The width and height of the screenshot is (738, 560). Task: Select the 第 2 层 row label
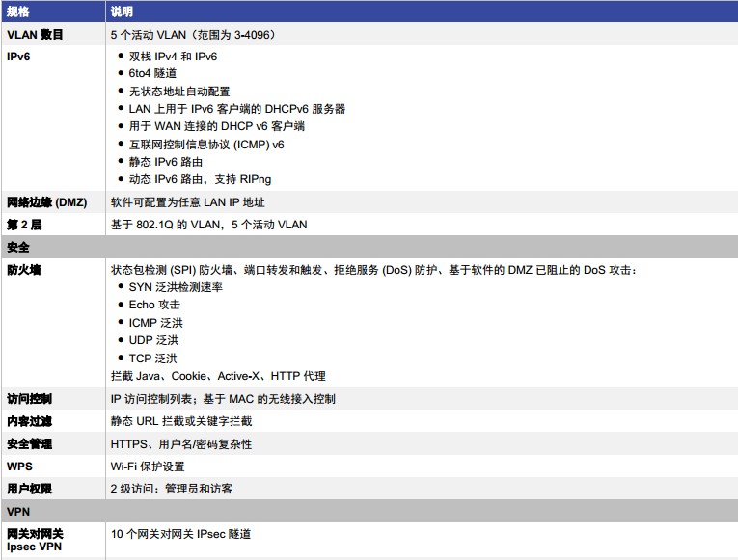coord(25,225)
